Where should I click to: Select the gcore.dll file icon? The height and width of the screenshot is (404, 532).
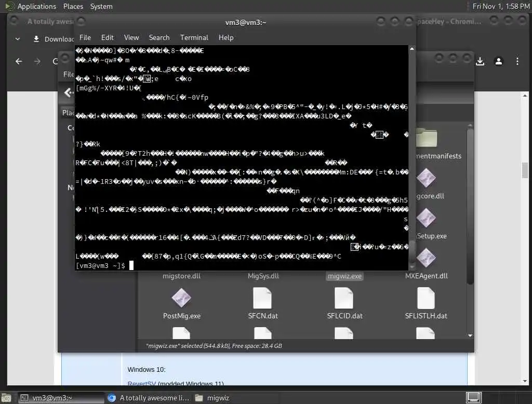tap(426, 178)
